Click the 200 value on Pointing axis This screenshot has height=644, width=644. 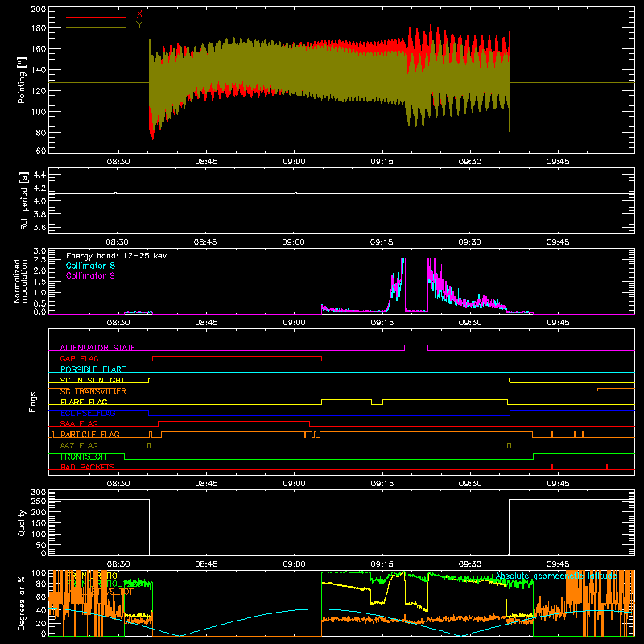click(38, 9)
